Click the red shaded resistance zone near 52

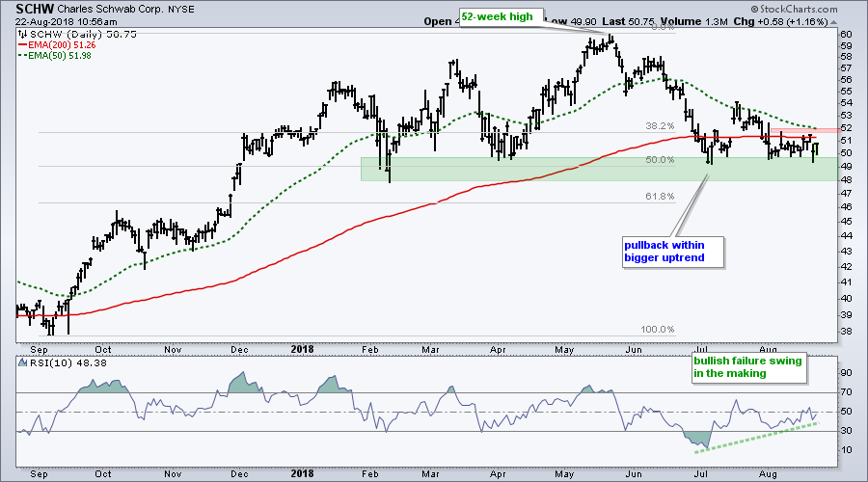[803, 130]
